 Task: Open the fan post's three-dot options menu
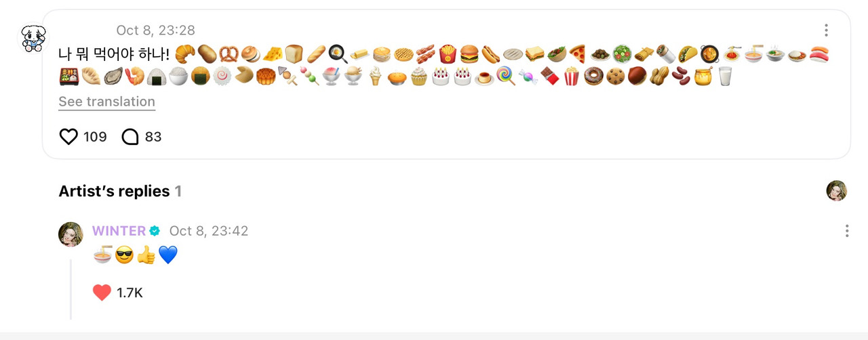pyautogui.click(x=826, y=30)
